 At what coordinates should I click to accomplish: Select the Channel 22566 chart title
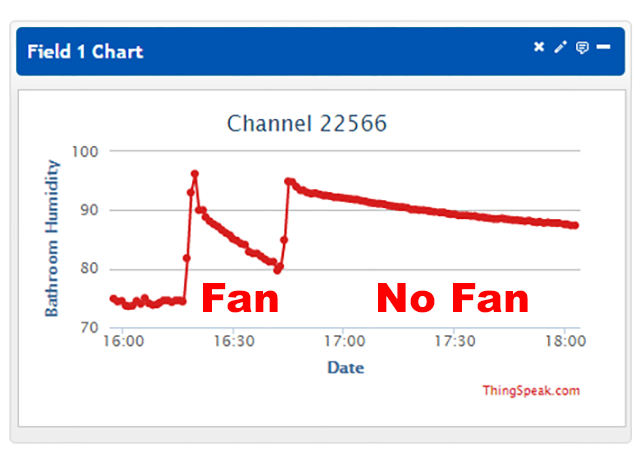307,123
